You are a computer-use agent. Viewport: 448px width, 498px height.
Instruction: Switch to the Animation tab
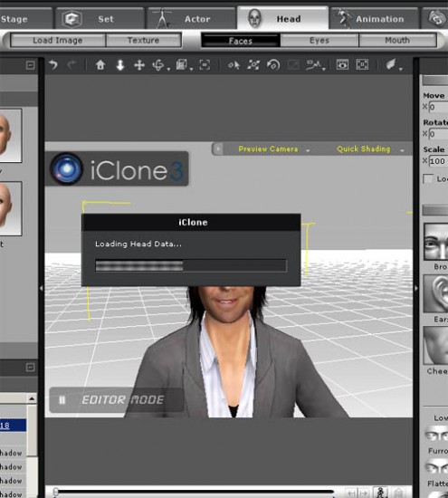pos(374,19)
